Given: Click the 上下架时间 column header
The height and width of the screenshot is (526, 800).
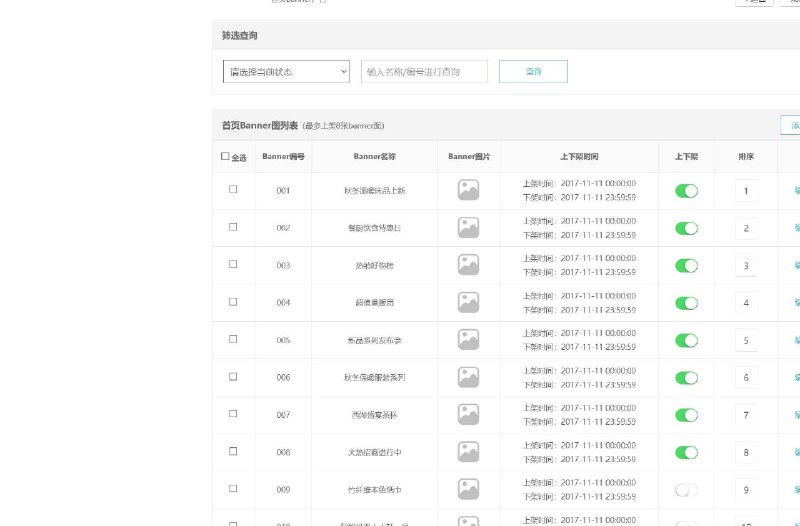Looking at the screenshot, I should coord(579,157).
